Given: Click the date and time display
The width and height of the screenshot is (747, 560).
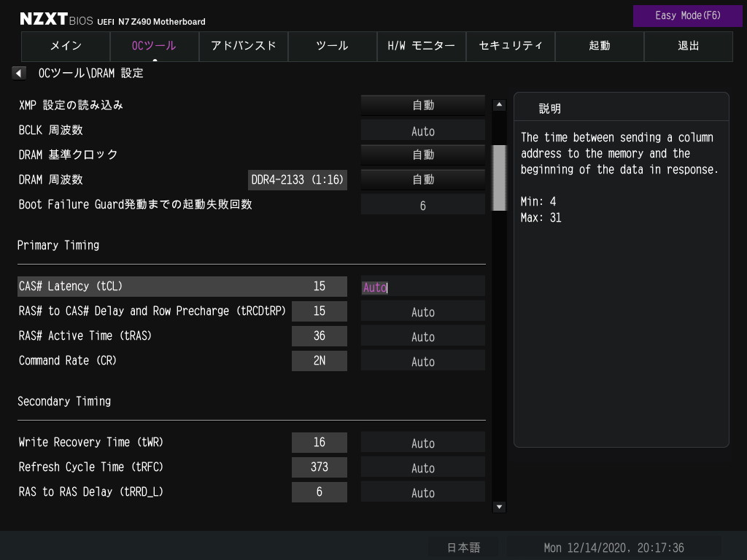Looking at the screenshot, I should [x=614, y=548].
